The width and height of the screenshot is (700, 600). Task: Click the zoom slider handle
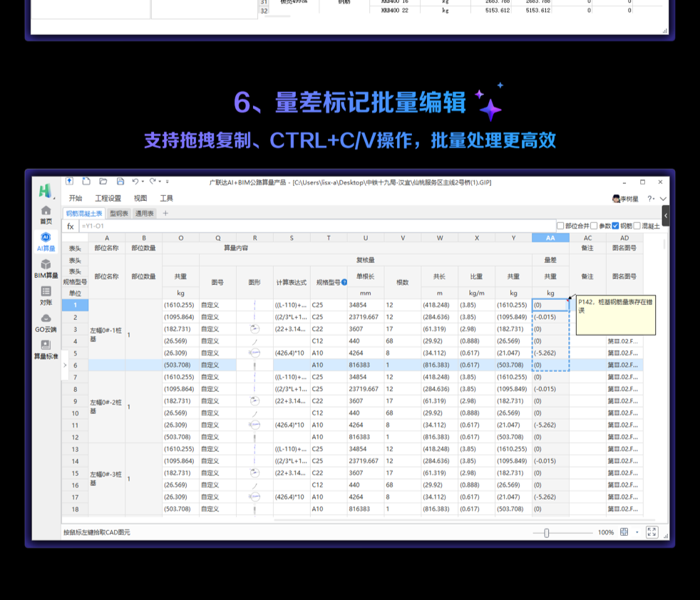[547, 532]
